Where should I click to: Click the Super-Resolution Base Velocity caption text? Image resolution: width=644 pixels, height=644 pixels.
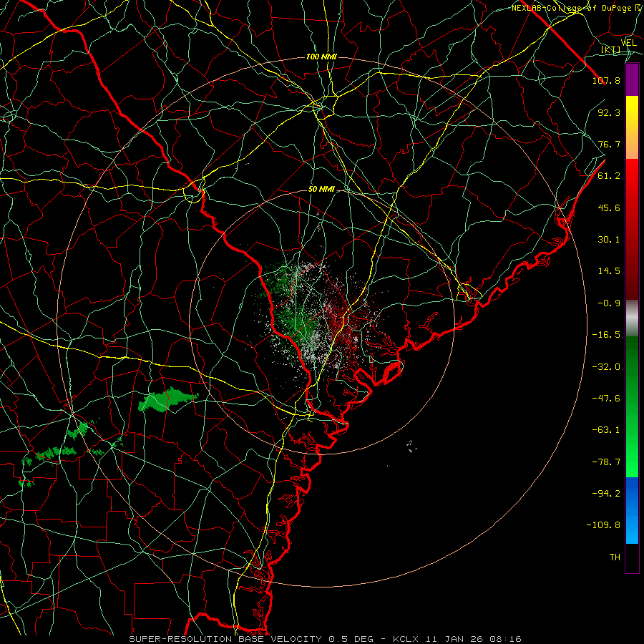[x=326, y=639]
